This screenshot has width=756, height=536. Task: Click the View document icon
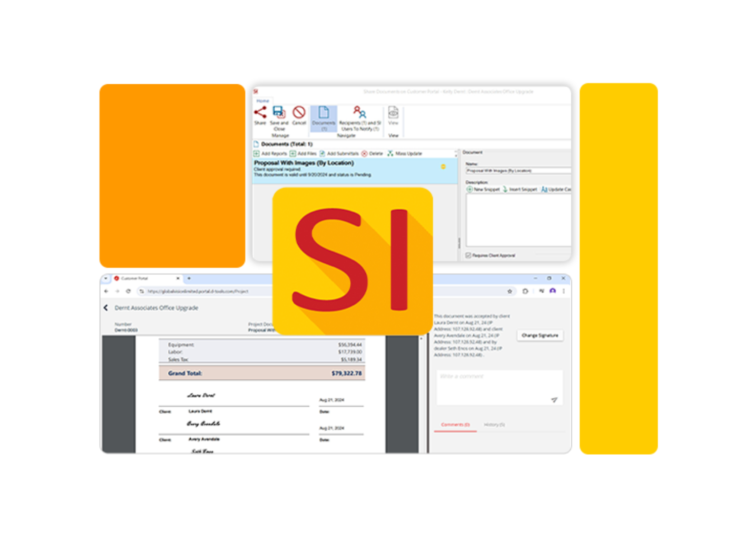pos(393,113)
